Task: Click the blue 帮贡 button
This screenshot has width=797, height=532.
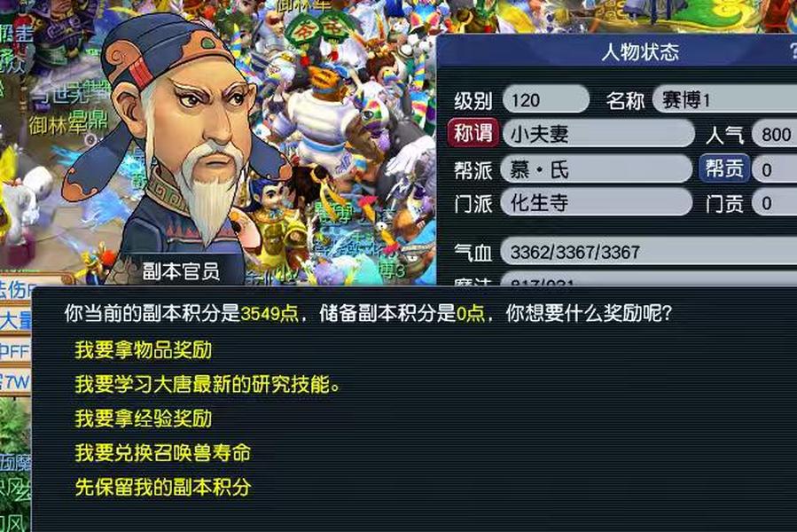Action: (x=724, y=168)
